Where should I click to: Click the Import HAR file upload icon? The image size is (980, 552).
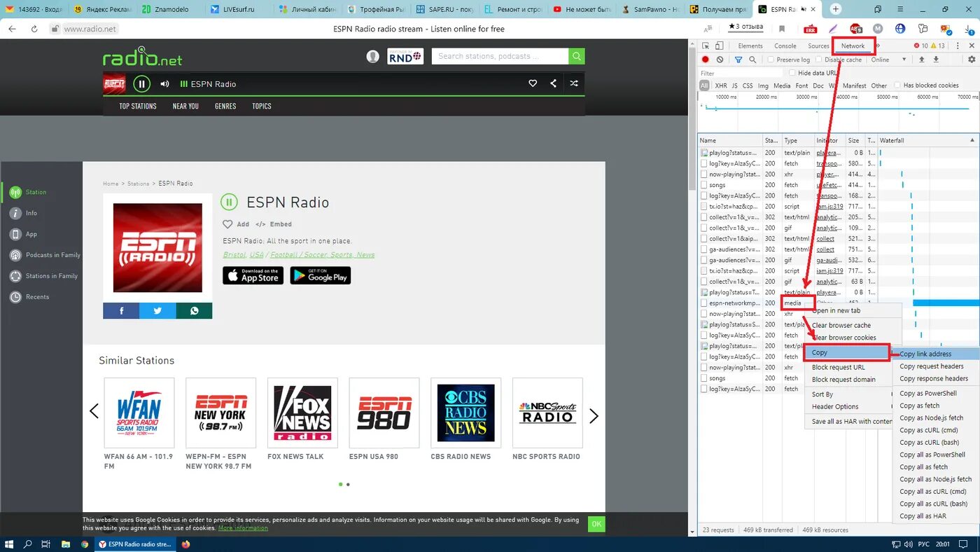(922, 60)
